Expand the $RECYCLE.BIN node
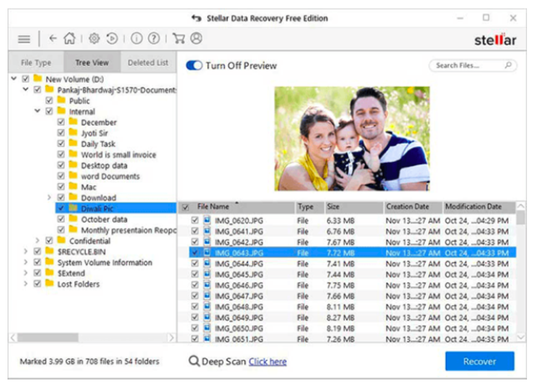The image size is (542, 392). (26, 251)
